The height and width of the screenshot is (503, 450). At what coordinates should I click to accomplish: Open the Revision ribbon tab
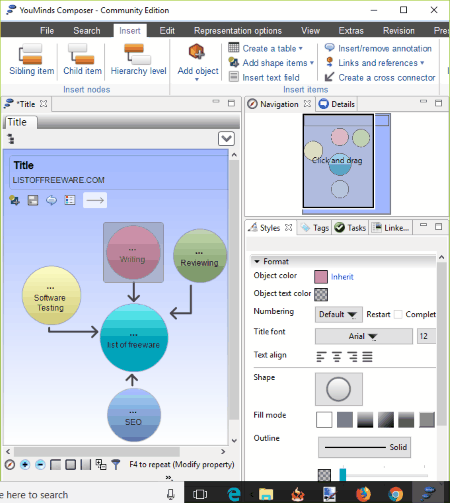click(399, 31)
